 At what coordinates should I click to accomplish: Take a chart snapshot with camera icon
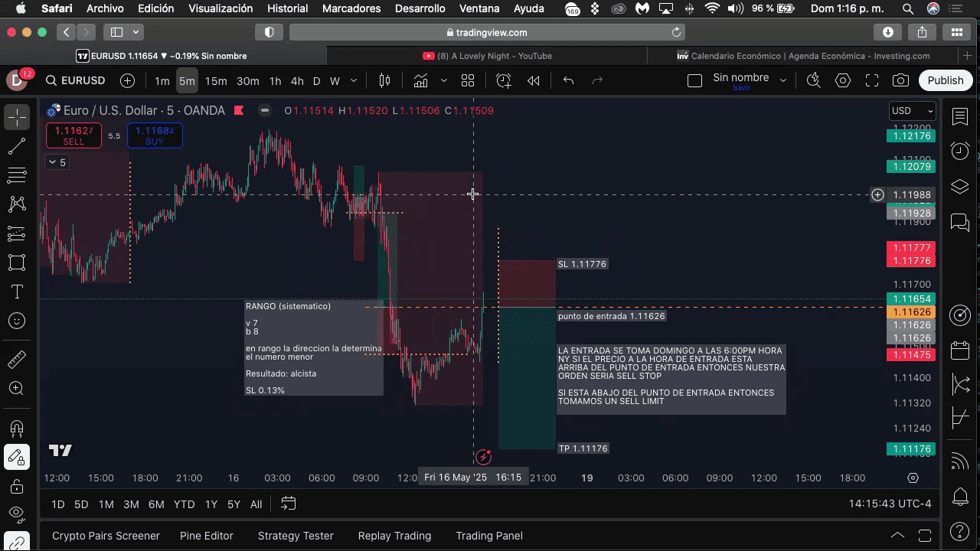pos(901,80)
